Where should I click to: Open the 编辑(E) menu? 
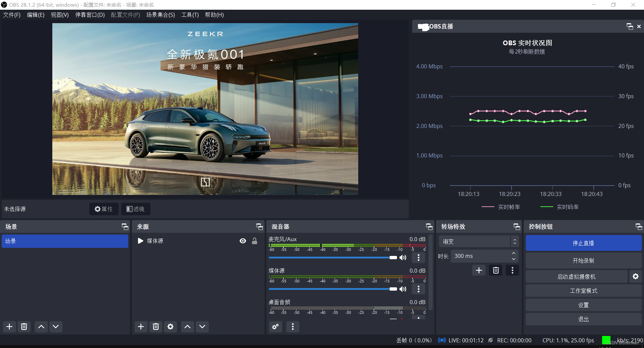click(x=36, y=15)
